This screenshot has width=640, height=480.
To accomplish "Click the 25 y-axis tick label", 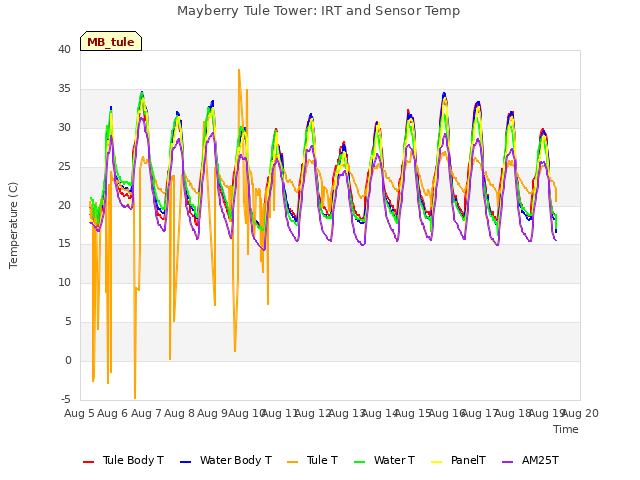I will 64,167.
